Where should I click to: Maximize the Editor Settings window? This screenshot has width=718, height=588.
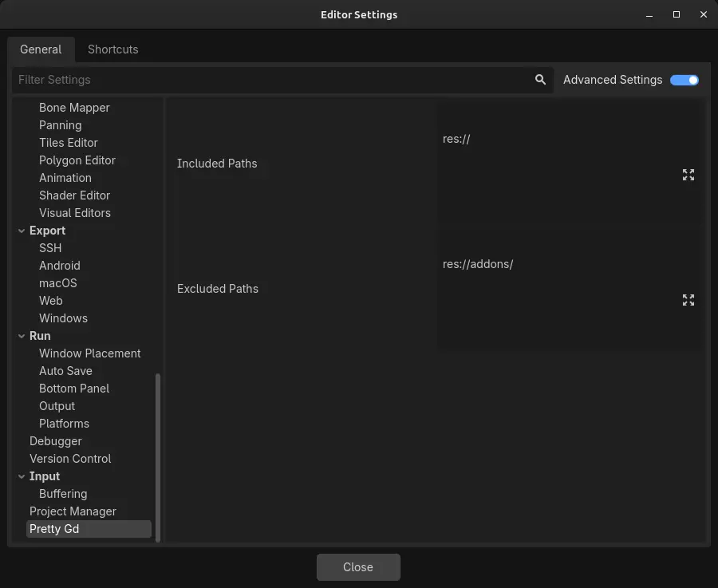677,14
